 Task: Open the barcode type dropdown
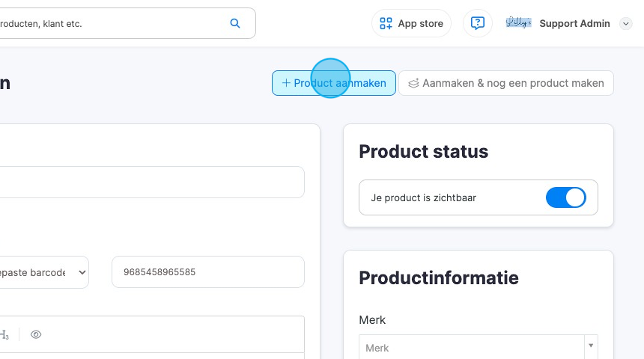tap(45, 272)
